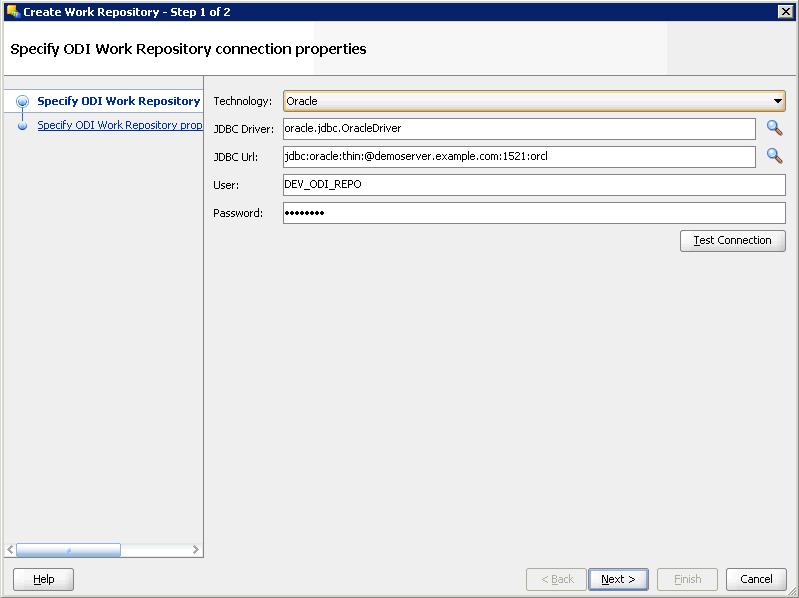Click right arrow of steps scrollbar
This screenshot has height=598, width=799.
pyautogui.click(x=196, y=550)
